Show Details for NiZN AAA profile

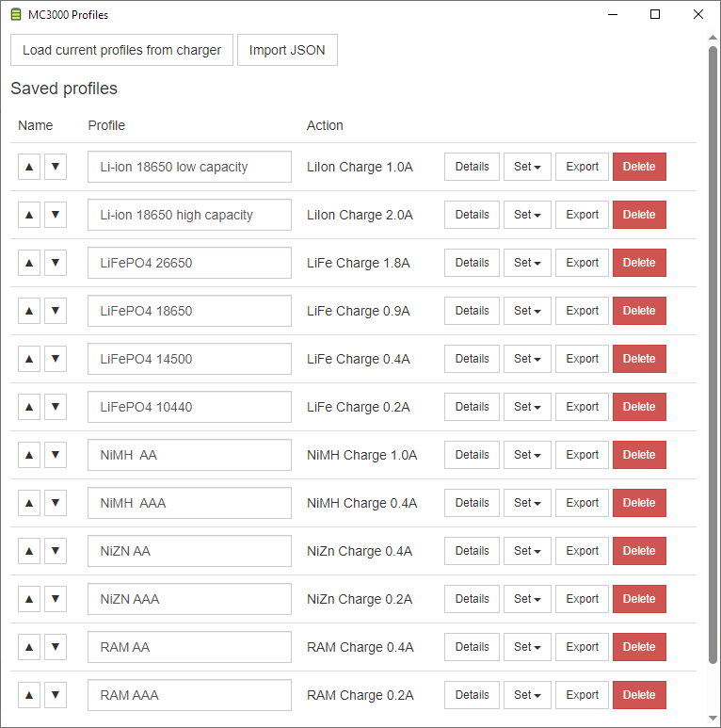pyautogui.click(x=472, y=599)
